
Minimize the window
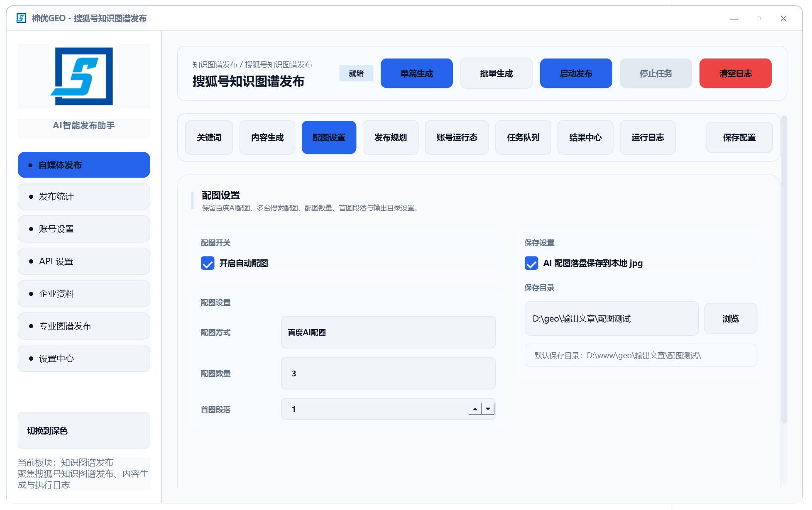734,19
